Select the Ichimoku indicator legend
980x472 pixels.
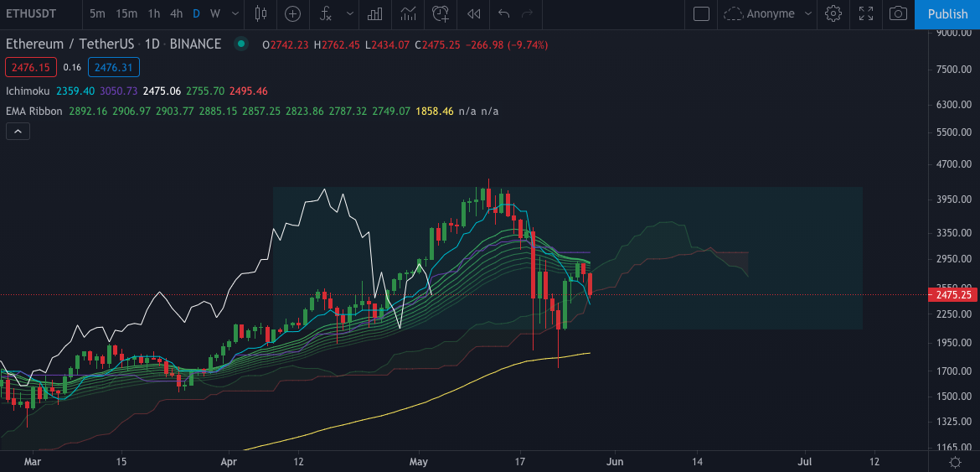pyautogui.click(x=28, y=91)
